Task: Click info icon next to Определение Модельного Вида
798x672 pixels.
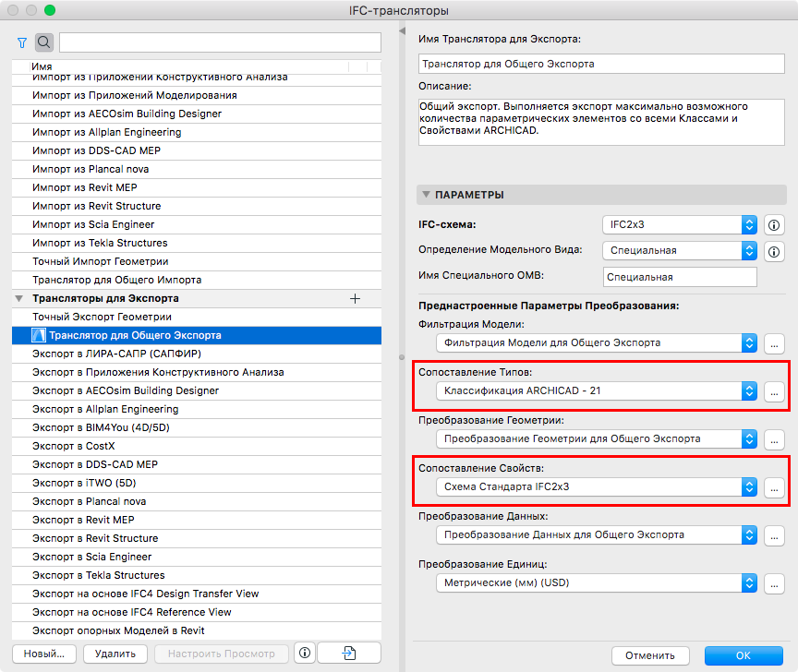Action: click(x=774, y=251)
